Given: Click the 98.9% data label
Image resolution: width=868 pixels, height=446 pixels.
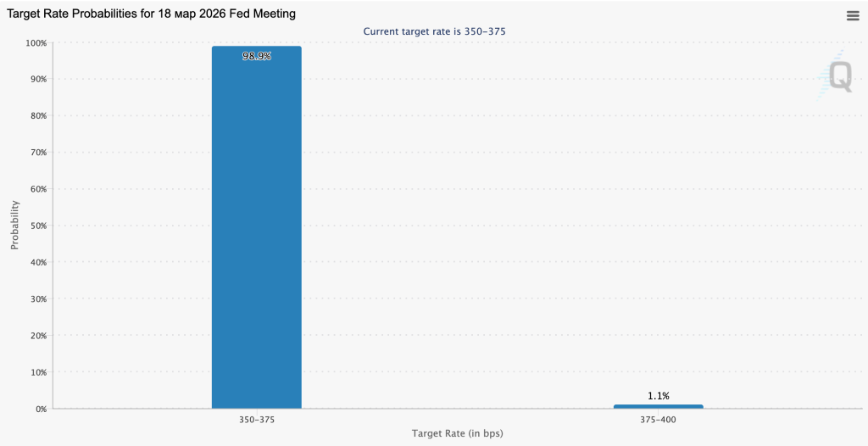Looking at the screenshot, I should (x=256, y=56).
